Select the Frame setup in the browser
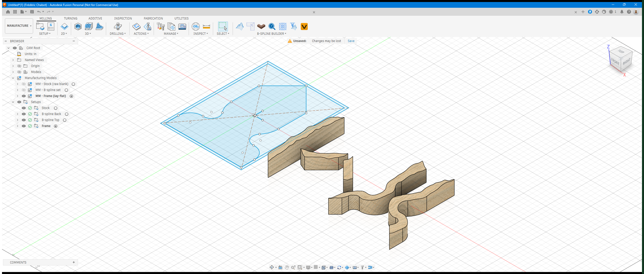The width and height of the screenshot is (644, 274). (46, 126)
